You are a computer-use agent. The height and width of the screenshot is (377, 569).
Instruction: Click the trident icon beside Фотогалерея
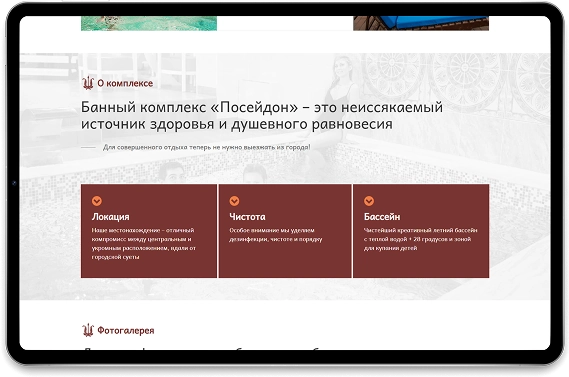tap(88, 330)
